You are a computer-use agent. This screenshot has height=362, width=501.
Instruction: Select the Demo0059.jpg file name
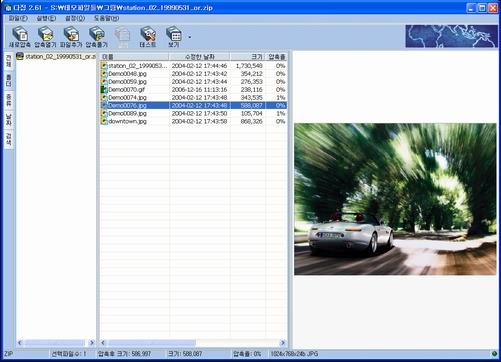click(x=127, y=82)
